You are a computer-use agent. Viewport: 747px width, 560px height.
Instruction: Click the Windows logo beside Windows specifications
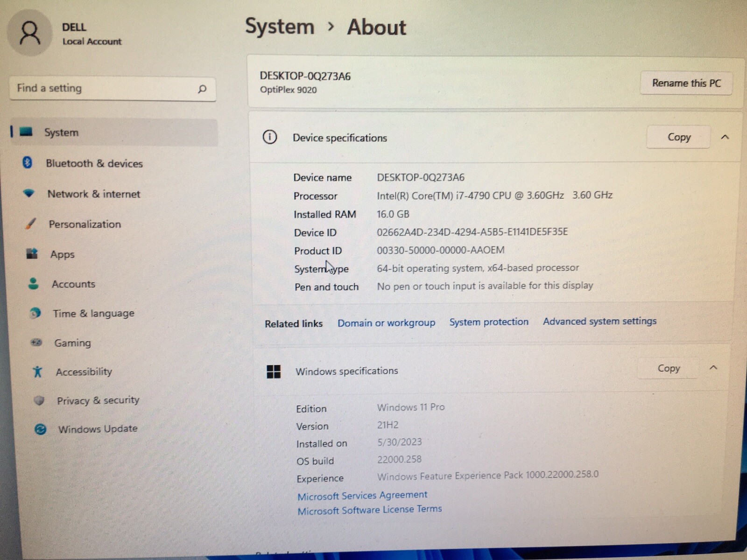point(274,371)
